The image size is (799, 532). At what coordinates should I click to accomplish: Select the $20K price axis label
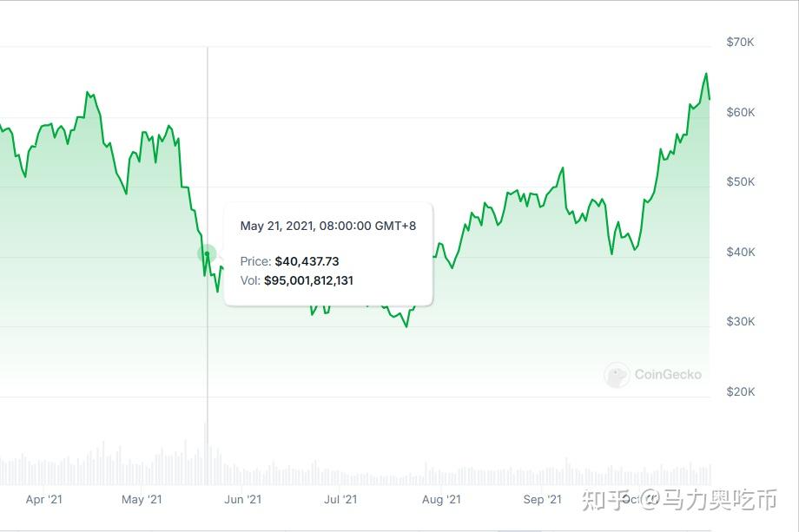[x=741, y=391]
